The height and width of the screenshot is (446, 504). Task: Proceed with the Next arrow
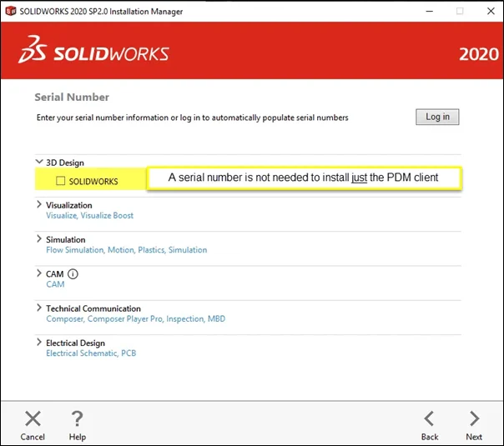[473, 418]
